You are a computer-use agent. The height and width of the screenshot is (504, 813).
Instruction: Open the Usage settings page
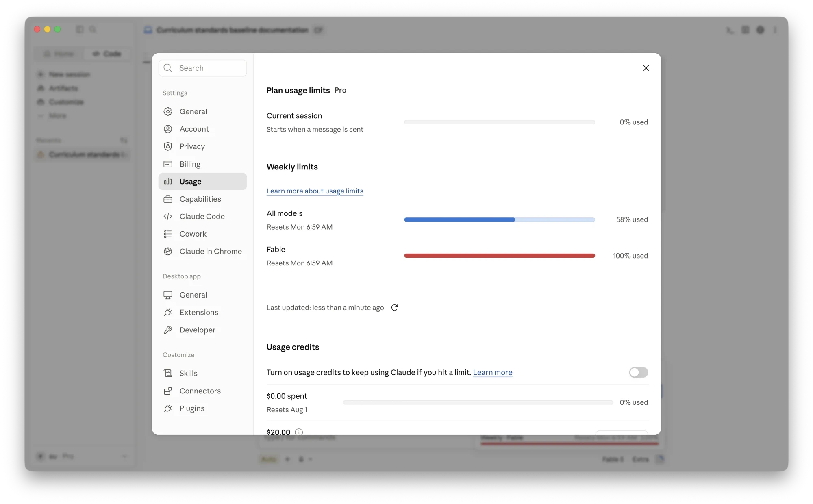pos(202,181)
